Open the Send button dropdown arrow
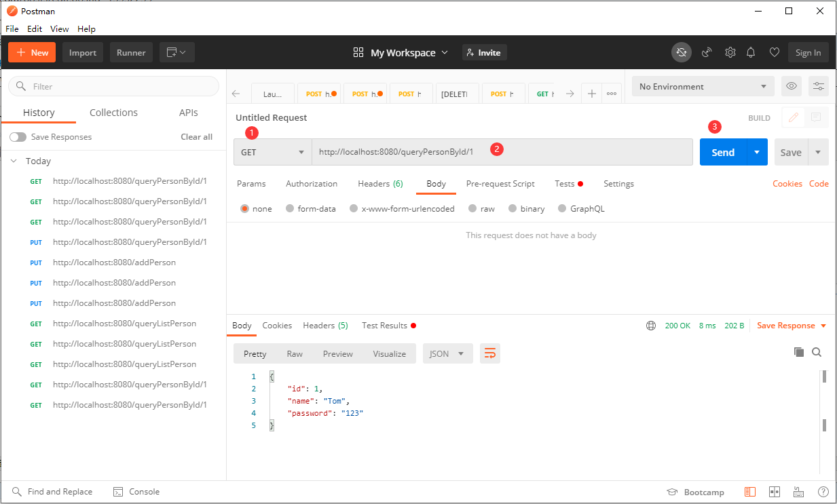This screenshot has height=504, width=837. pyautogui.click(x=757, y=152)
